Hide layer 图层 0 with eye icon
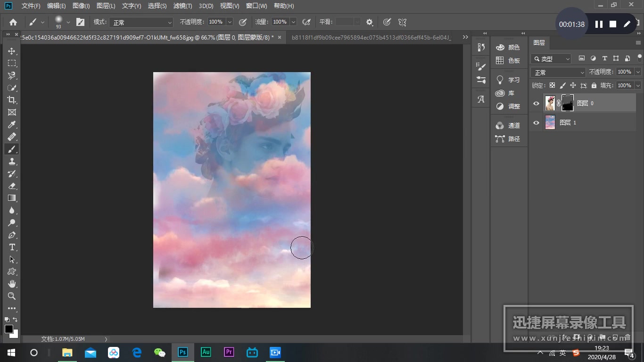The width and height of the screenshot is (644, 362). (536, 103)
